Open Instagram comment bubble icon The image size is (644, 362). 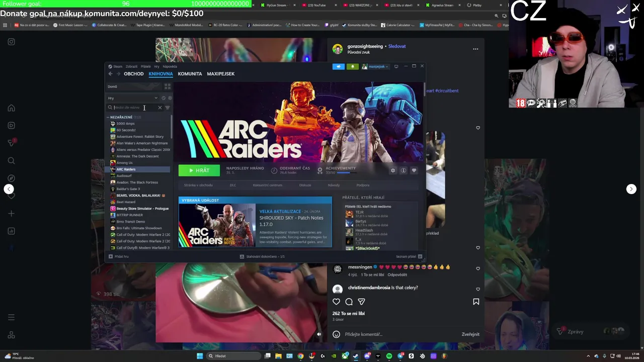point(349,302)
